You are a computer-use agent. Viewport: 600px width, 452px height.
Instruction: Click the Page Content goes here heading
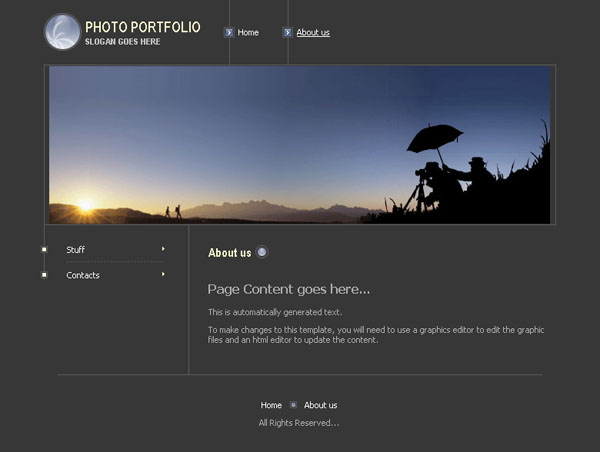click(289, 289)
